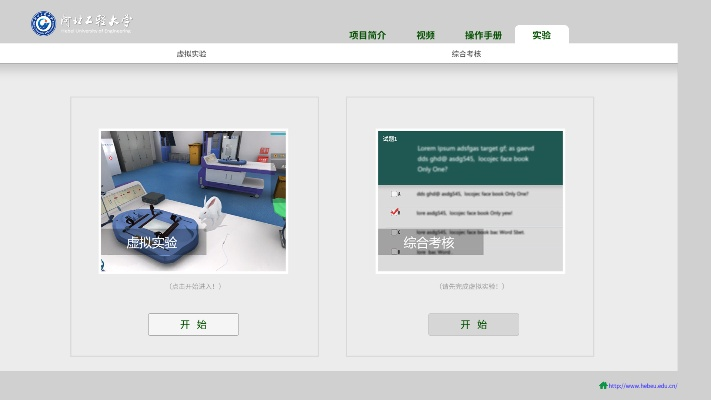The image size is (711, 400).
Task: Open the 操作手册 tab
Action: (483, 35)
